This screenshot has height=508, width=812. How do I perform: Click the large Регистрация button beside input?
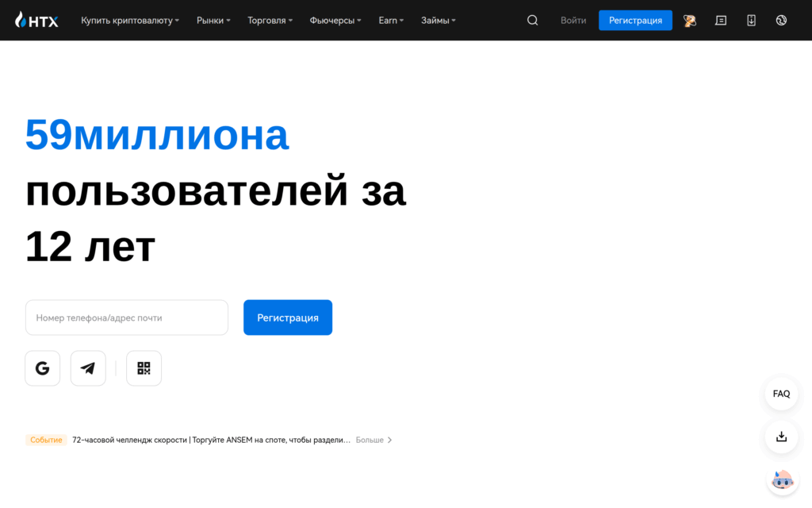[x=288, y=317]
